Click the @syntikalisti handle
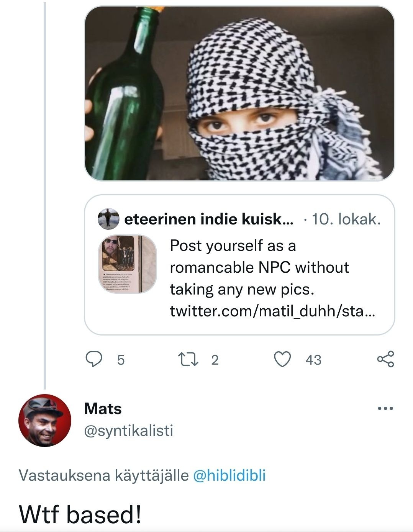413x532 pixels. 129,431
